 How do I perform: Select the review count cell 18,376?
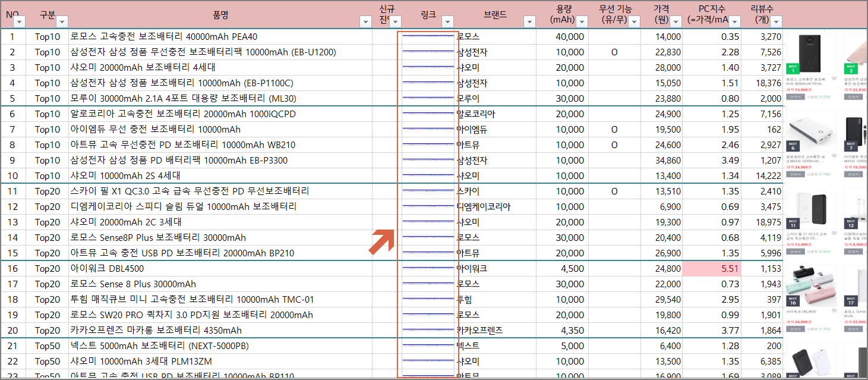tap(762, 83)
